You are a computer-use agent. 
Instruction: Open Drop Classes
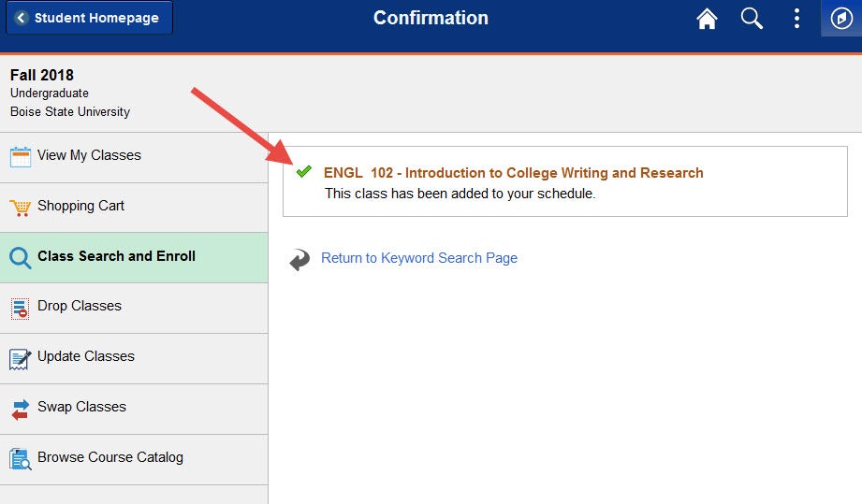[x=134, y=308]
